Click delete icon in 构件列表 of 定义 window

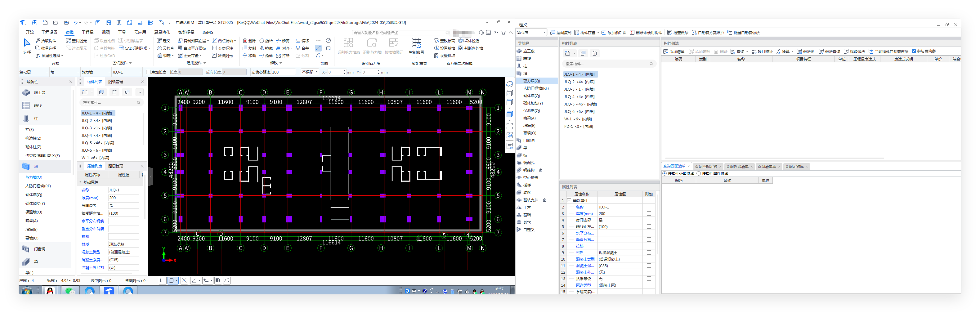click(595, 53)
